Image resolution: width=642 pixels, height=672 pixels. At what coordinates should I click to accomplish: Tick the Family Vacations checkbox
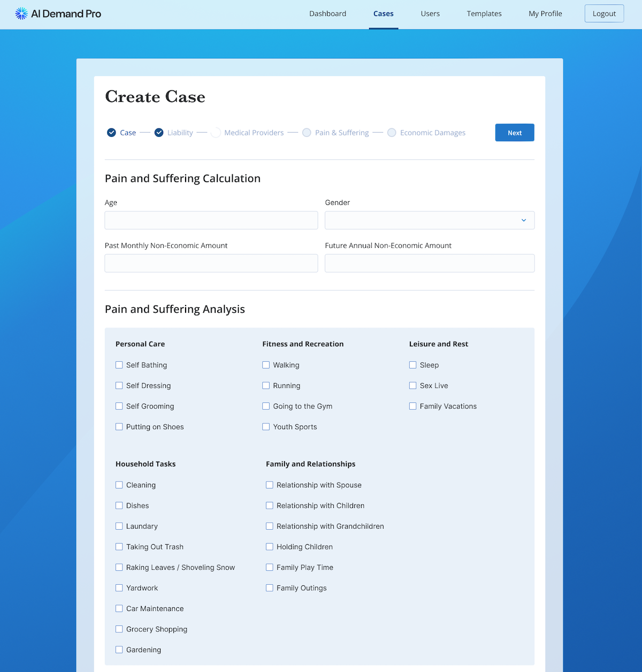coord(413,406)
